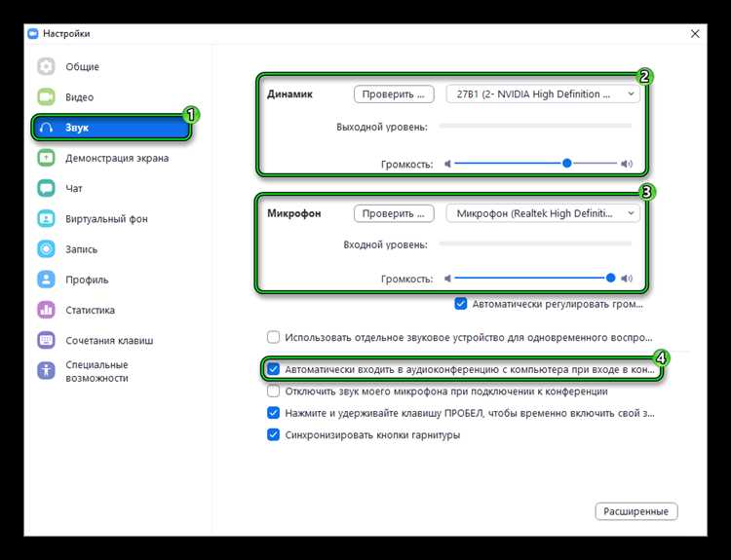Uncheck Синхронизировать кнопки гарнитуры checkbox
The height and width of the screenshot is (560, 731).
coord(273,434)
